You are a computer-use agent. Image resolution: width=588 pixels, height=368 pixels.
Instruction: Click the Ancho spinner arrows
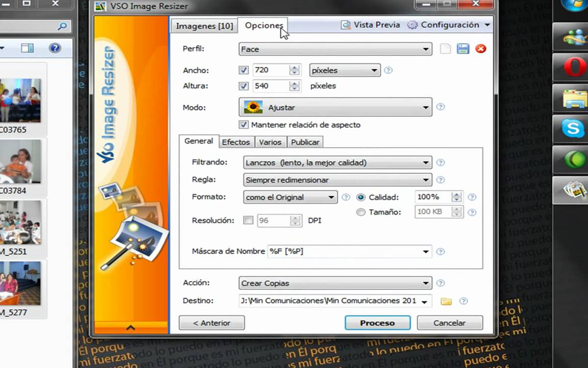(x=295, y=70)
